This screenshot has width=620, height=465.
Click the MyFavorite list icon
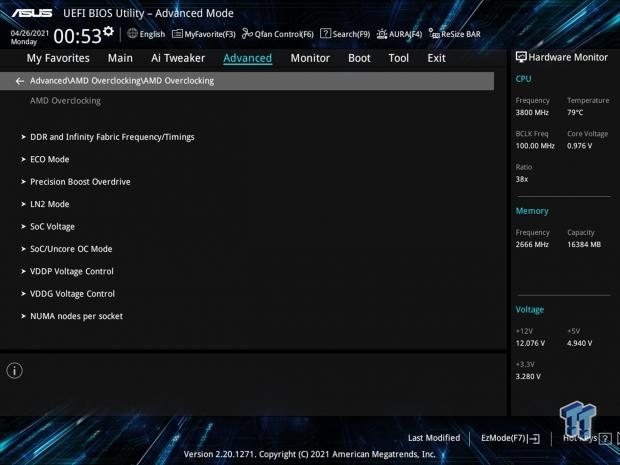coord(177,34)
